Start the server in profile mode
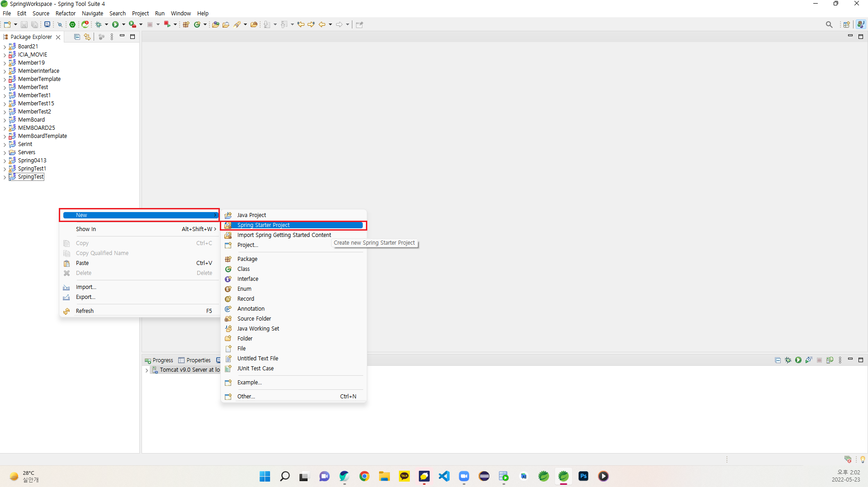 809,360
